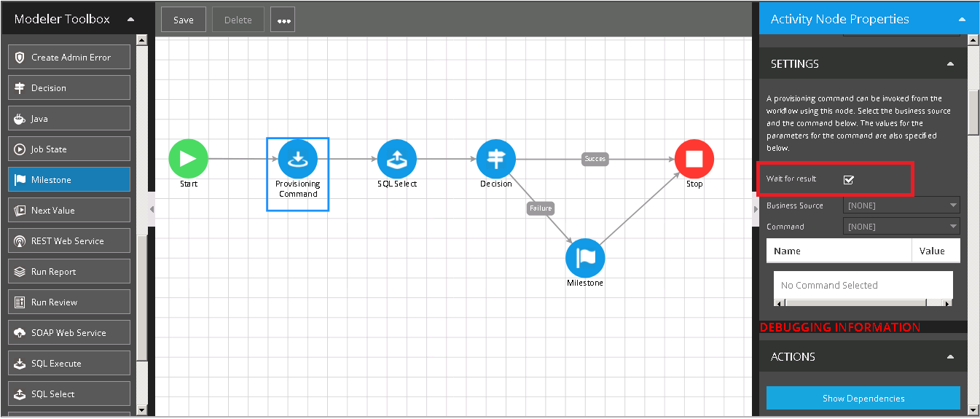The height and width of the screenshot is (419, 980).
Task: Click the Show Dependencies button
Action: click(863, 399)
